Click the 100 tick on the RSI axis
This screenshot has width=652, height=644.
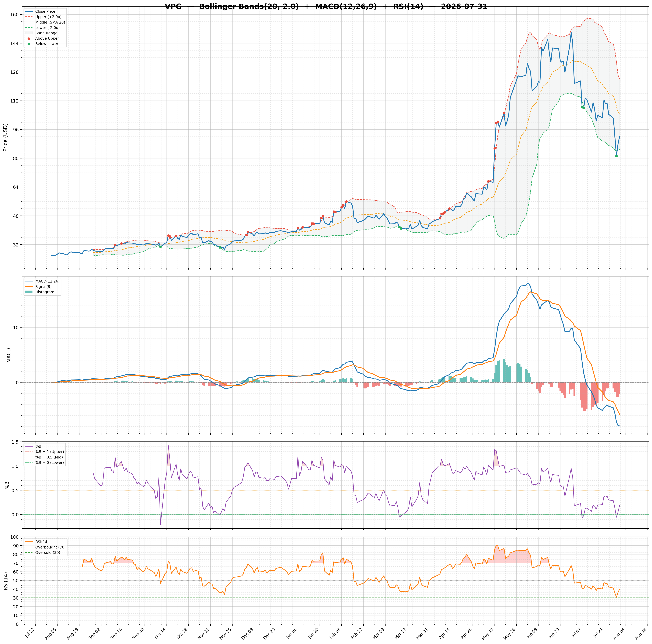[x=14, y=537]
